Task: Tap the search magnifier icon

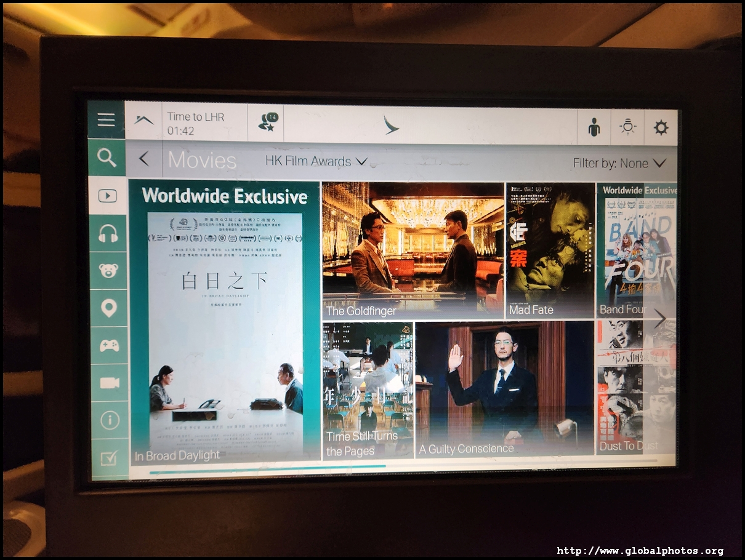Action: (107, 158)
